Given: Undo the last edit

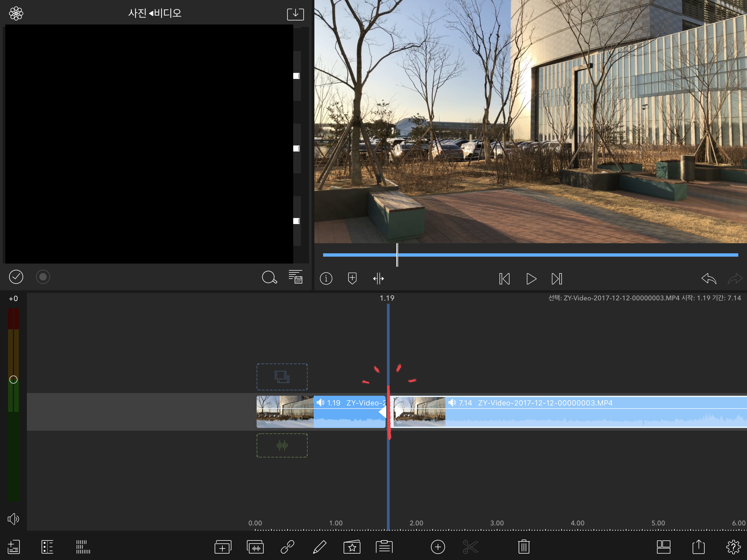Looking at the screenshot, I should point(708,278).
